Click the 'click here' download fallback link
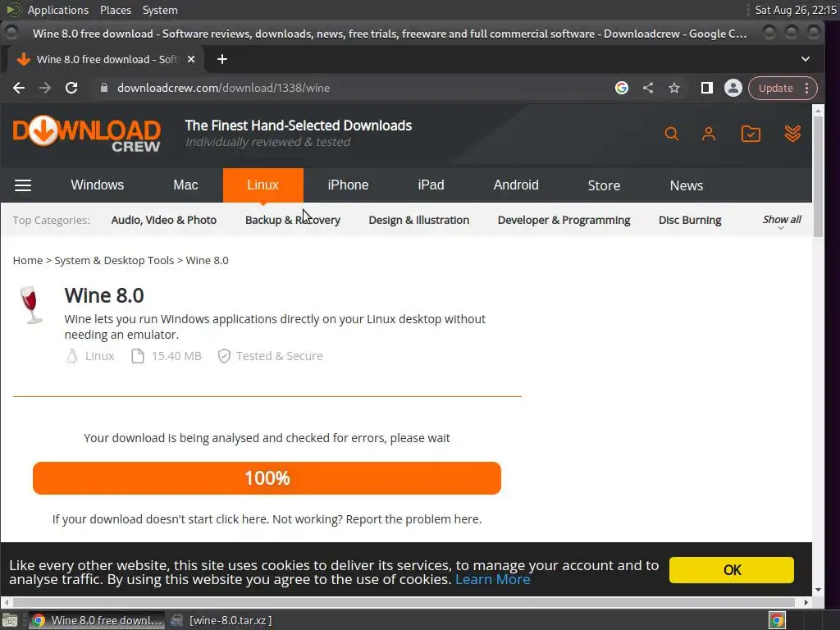The width and height of the screenshot is (840, 630). pos(240,519)
